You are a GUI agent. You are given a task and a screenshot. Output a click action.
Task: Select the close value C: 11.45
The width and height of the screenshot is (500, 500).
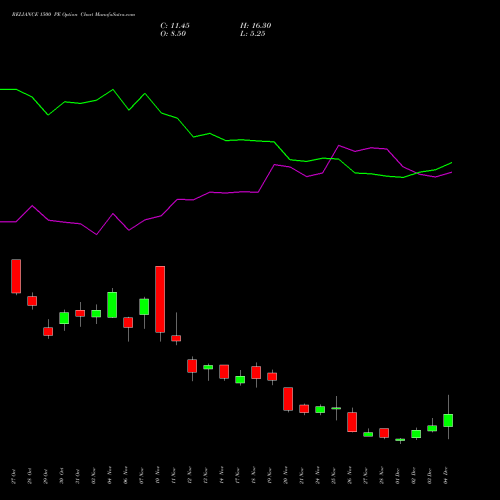pyautogui.click(x=175, y=26)
